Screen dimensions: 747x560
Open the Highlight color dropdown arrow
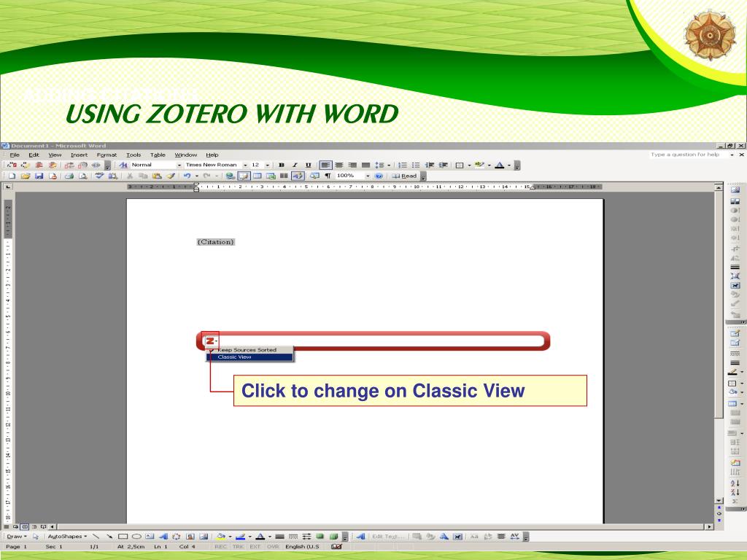pyautogui.click(x=489, y=166)
